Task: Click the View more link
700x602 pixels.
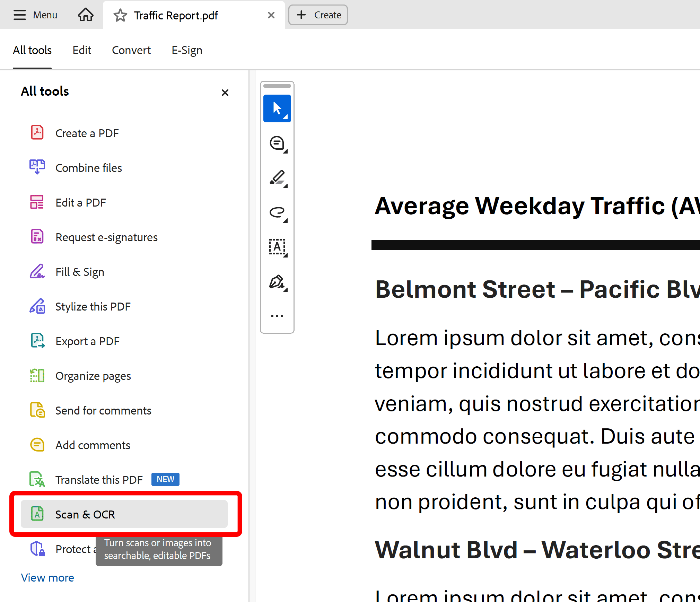Action: [x=47, y=578]
